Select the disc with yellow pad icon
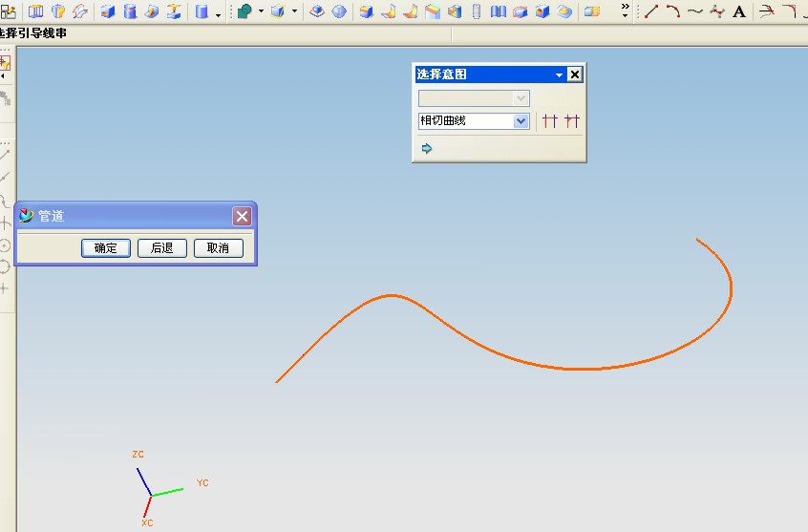The image size is (808, 532). click(564, 11)
